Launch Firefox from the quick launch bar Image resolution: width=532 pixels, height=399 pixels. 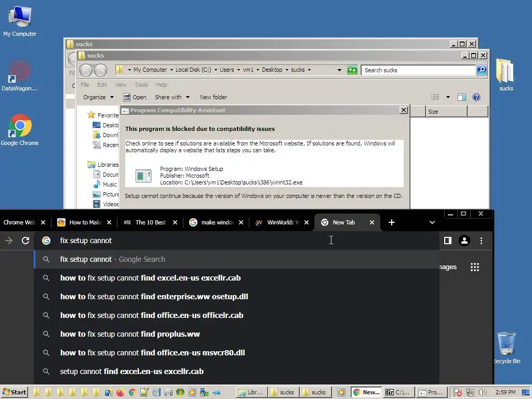coord(120,392)
